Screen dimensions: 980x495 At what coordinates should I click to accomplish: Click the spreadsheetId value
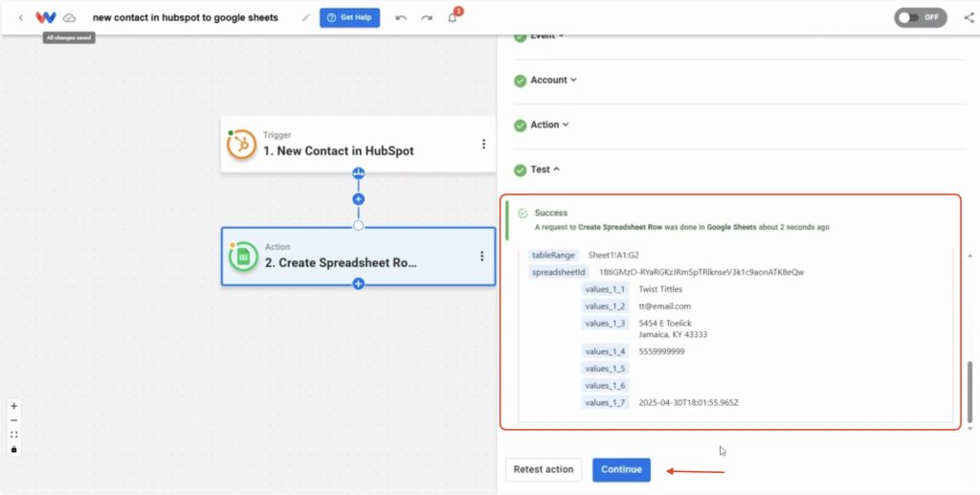(x=702, y=272)
